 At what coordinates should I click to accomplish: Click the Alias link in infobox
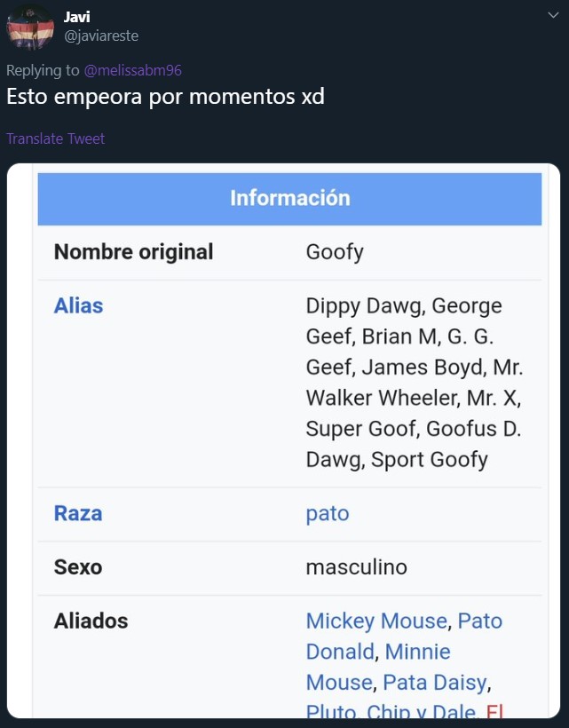(78, 306)
